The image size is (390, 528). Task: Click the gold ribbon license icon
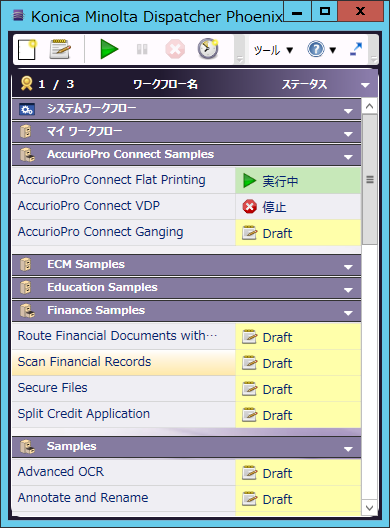tap(26, 83)
